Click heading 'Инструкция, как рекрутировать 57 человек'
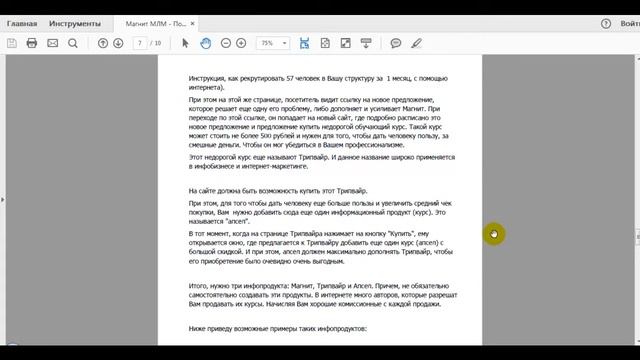The image size is (640, 360). (x=318, y=83)
